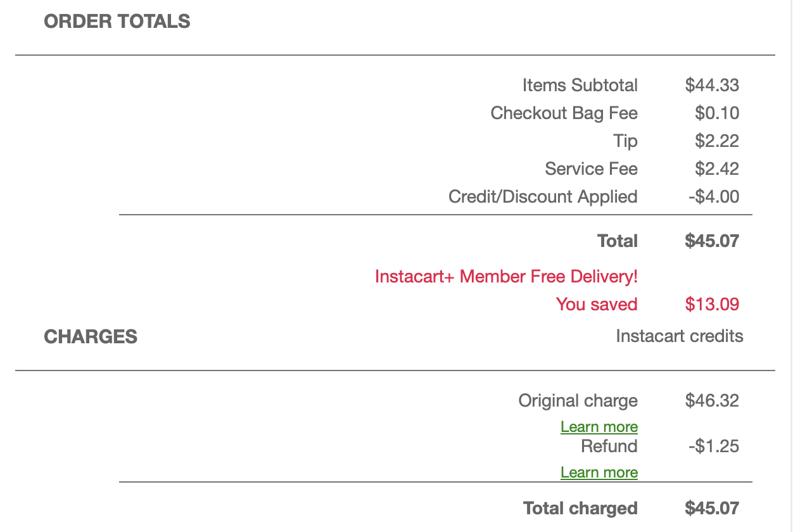Click the ORDER TOTALS heading
The width and height of the screenshot is (793, 532).
[117, 22]
